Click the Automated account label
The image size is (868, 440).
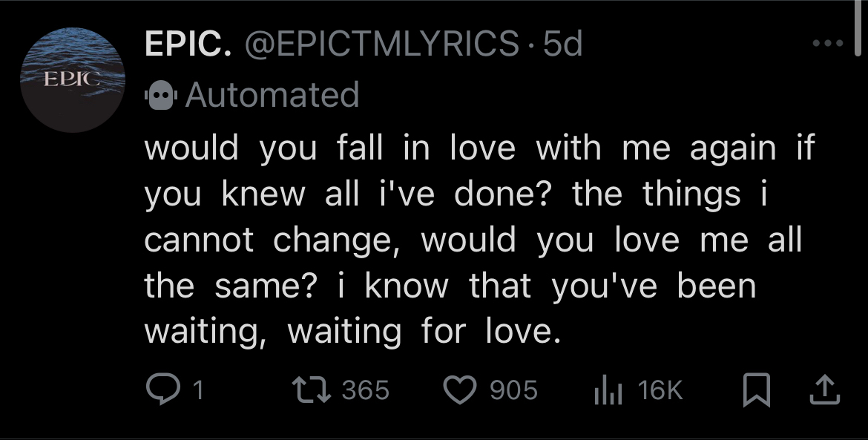pyautogui.click(x=272, y=95)
